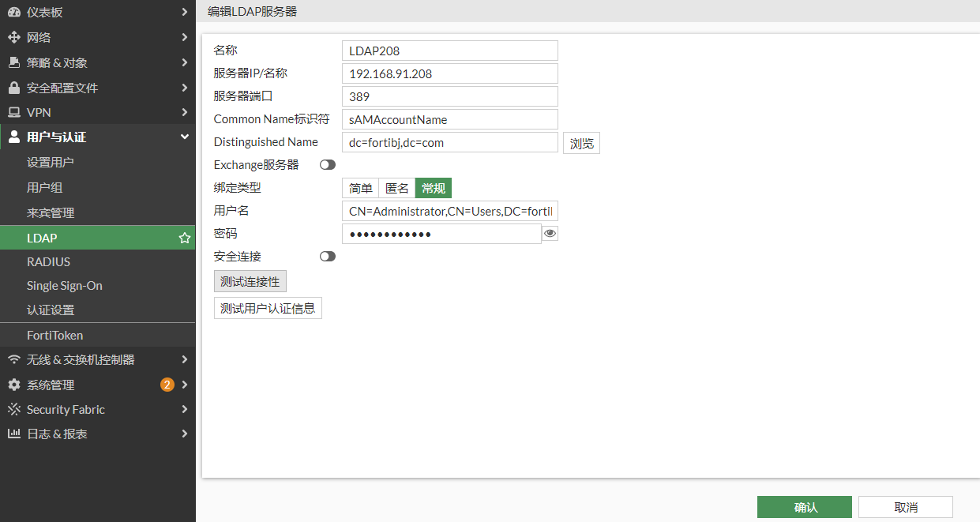Click the Security Profiles padlock icon
The image size is (980, 522).
click(13, 88)
